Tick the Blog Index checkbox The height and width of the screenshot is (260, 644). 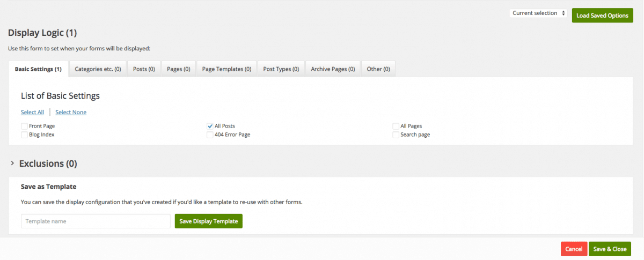click(x=24, y=135)
